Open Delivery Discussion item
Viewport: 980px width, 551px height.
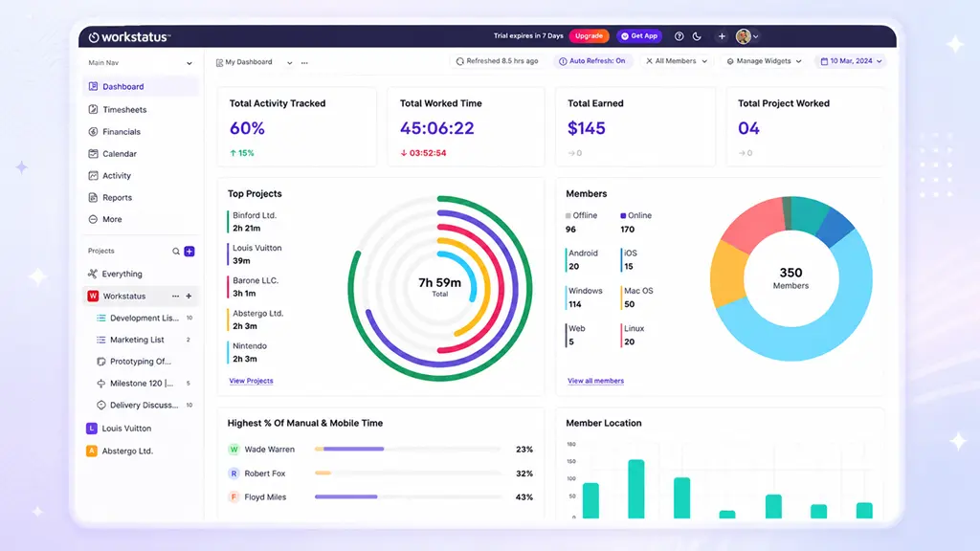click(x=145, y=406)
